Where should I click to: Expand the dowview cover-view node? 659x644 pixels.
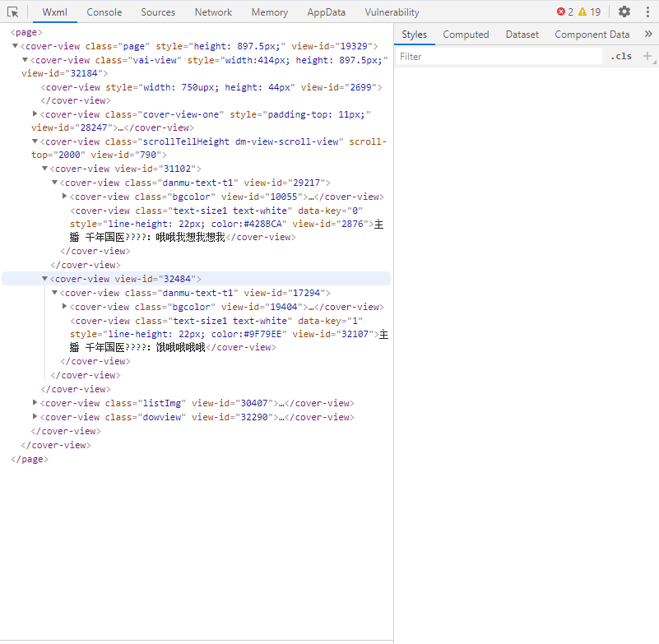pyautogui.click(x=35, y=416)
